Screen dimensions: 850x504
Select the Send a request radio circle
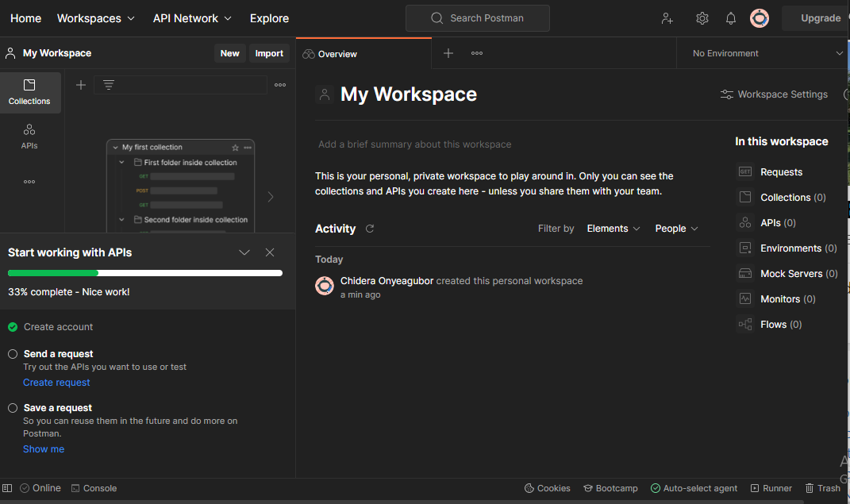click(x=13, y=354)
